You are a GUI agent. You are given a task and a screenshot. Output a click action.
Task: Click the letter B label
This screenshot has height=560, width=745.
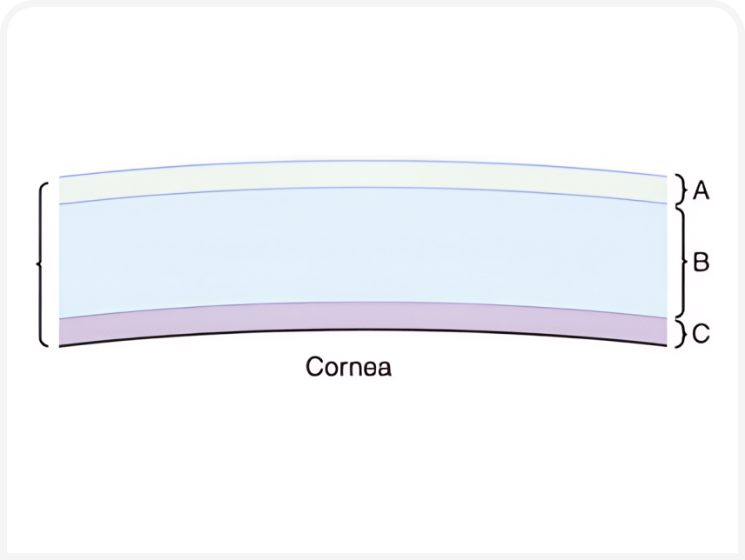(x=701, y=262)
